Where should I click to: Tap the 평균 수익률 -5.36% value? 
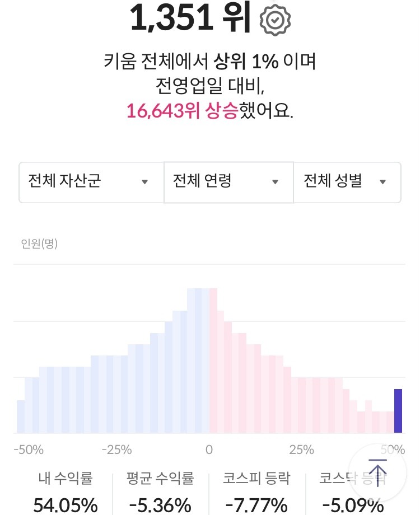click(160, 505)
